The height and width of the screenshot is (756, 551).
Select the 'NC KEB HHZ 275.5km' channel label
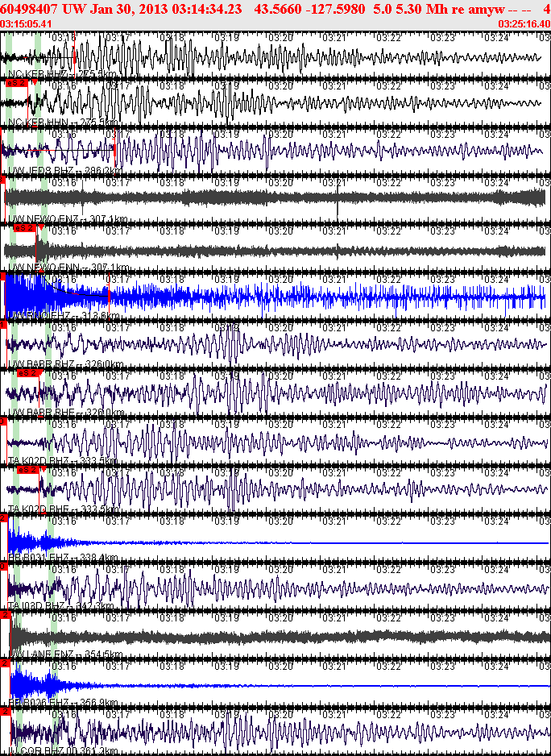click(x=62, y=74)
